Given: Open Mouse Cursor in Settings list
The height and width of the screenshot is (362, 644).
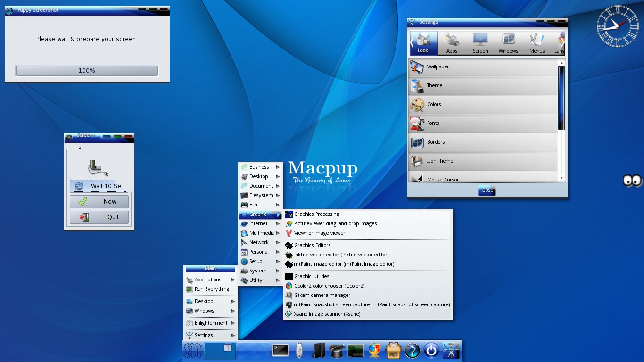Looking at the screenshot, I should (483, 177).
